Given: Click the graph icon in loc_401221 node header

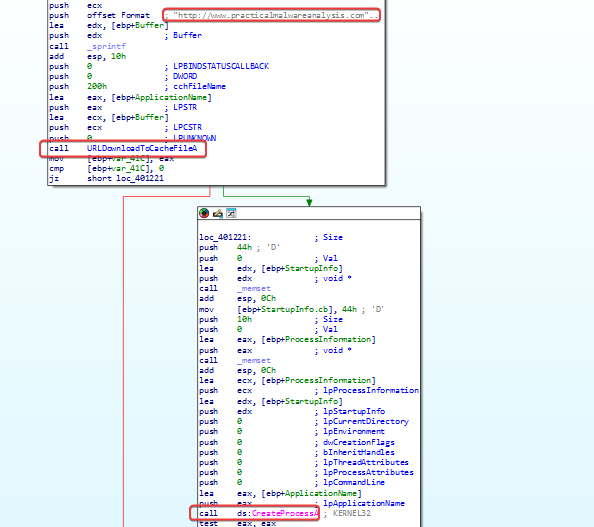Looking at the screenshot, I should [x=231, y=213].
